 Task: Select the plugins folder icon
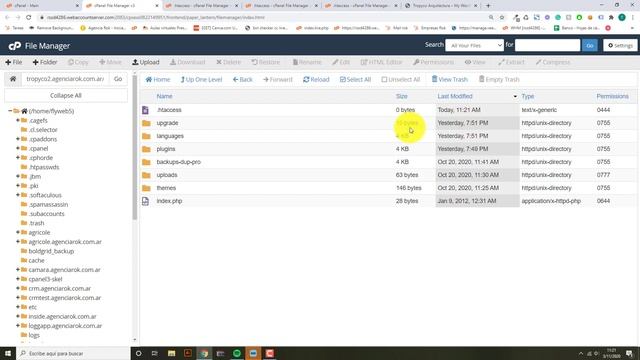click(x=146, y=149)
